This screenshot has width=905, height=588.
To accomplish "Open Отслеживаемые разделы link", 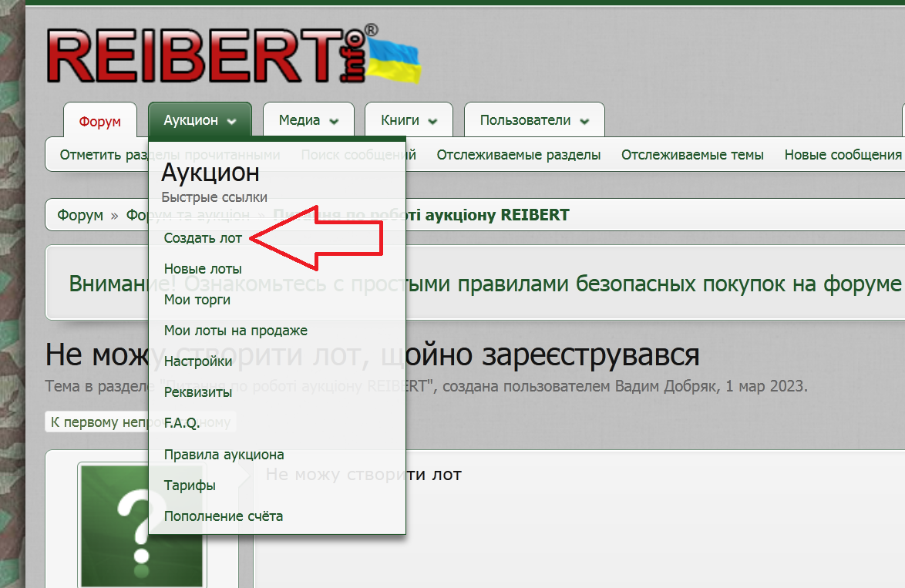I will (x=518, y=155).
